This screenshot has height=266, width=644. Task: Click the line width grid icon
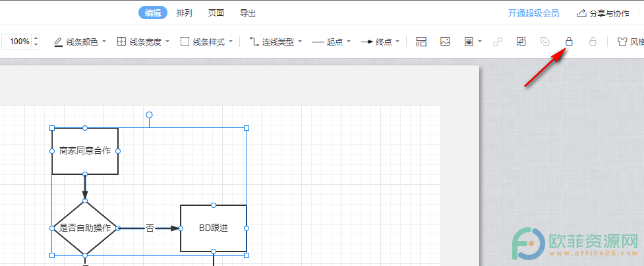(x=121, y=42)
